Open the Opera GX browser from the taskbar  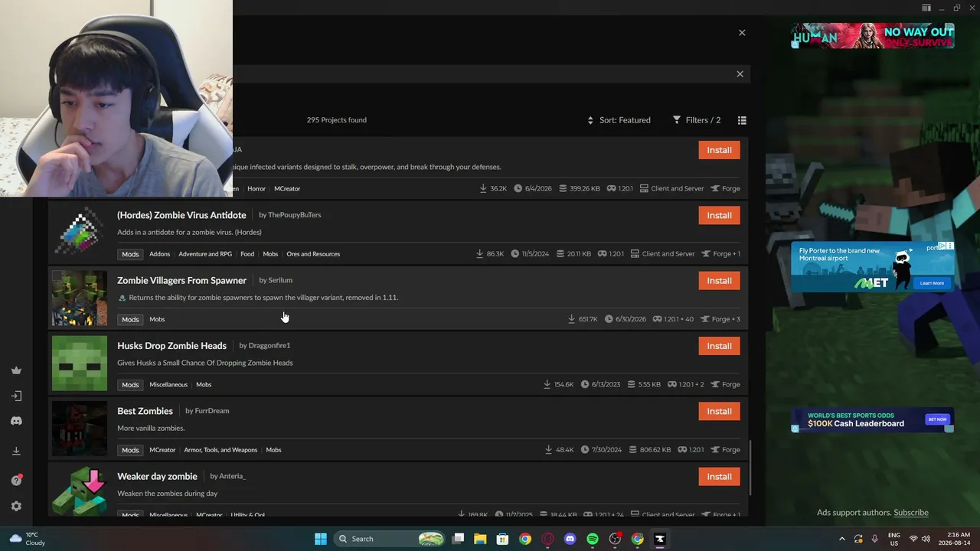(547, 539)
